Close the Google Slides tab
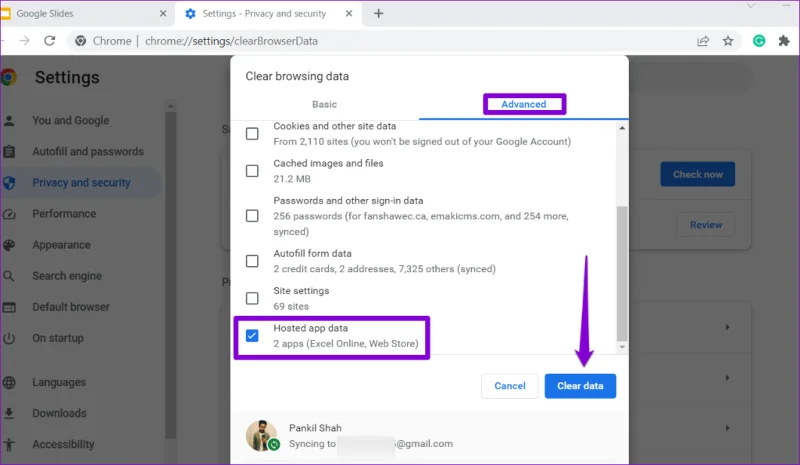Viewport: 800px width, 465px height. 163,14
